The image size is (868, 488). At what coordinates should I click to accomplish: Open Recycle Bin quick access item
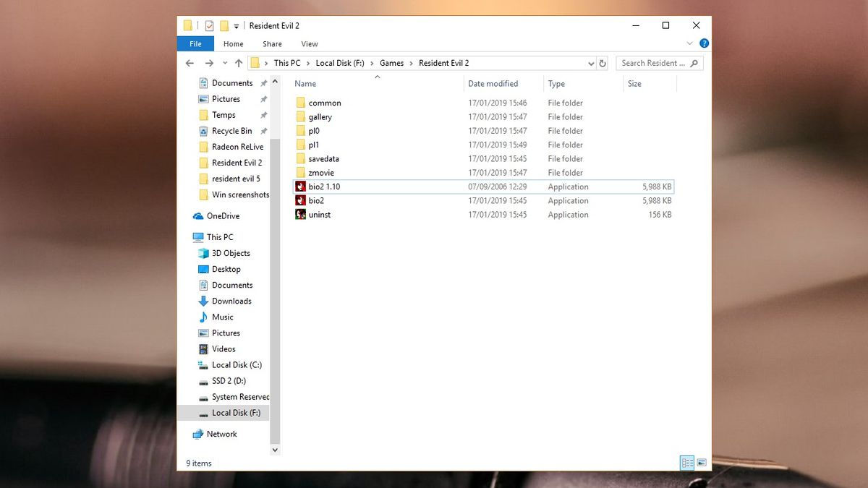tap(226, 131)
